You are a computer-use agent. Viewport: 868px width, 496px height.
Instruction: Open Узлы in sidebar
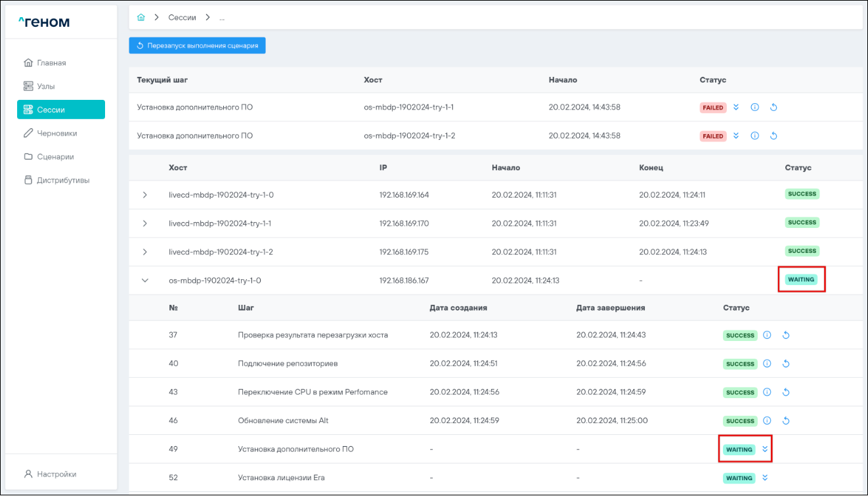pos(46,86)
